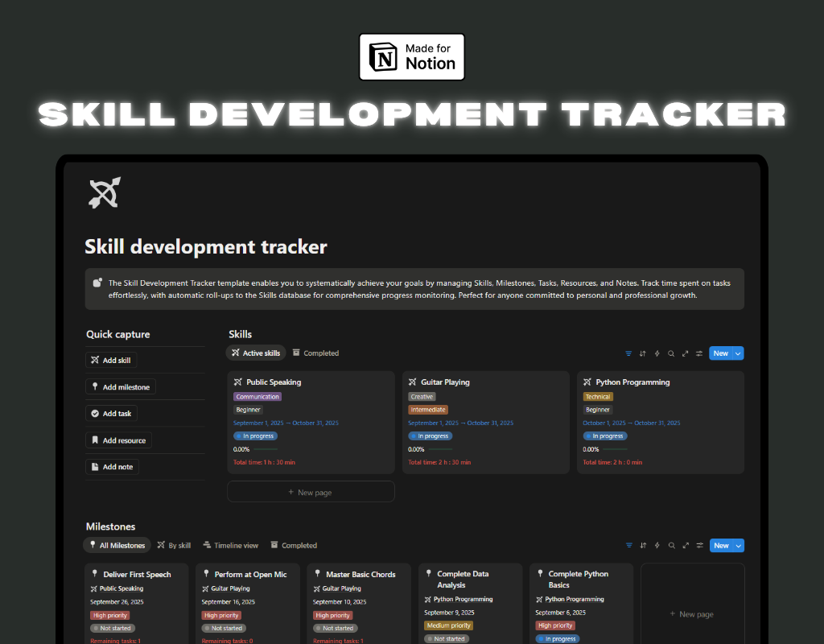
Task: Click Public Speaking relation under Deliver First Speech
Action: 117,588
